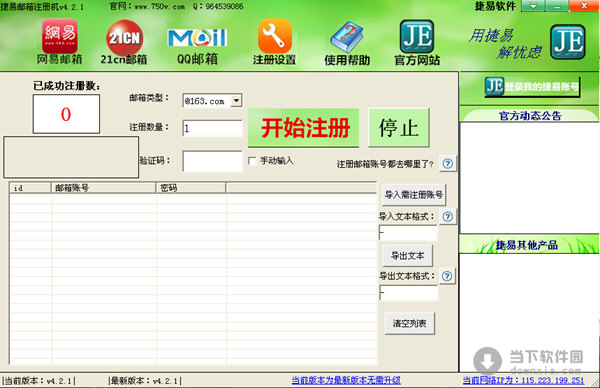Select the 21cn邮箱 icon
The width and height of the screenshot is (600, 388).
click(x=124, y=38)
